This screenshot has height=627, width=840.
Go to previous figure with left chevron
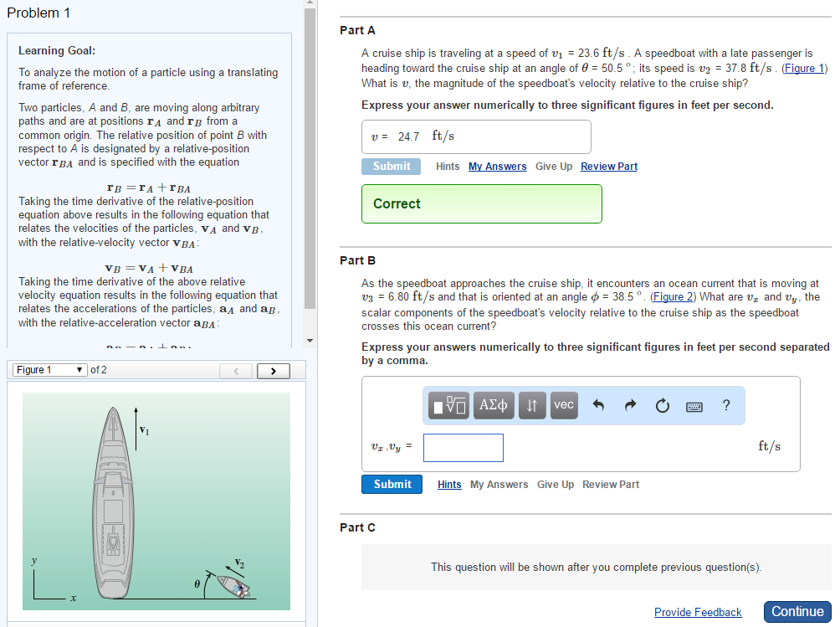coord(237,369)
